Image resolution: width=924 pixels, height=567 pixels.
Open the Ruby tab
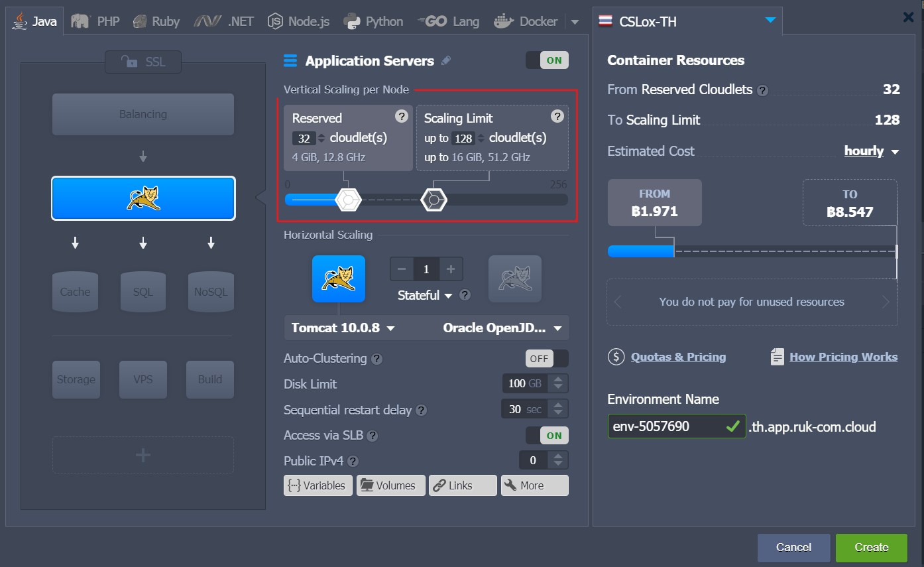[156, 21]
